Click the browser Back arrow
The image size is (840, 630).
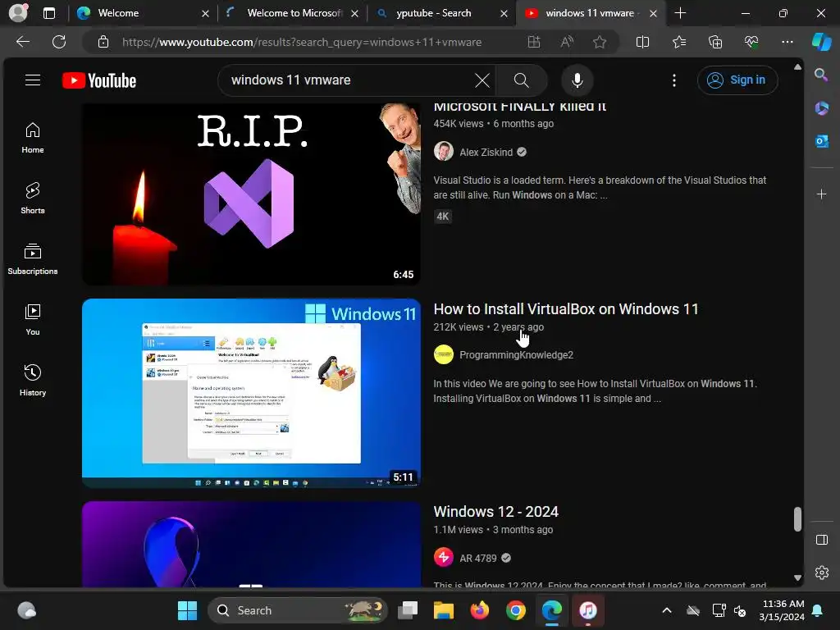(22, 42)
